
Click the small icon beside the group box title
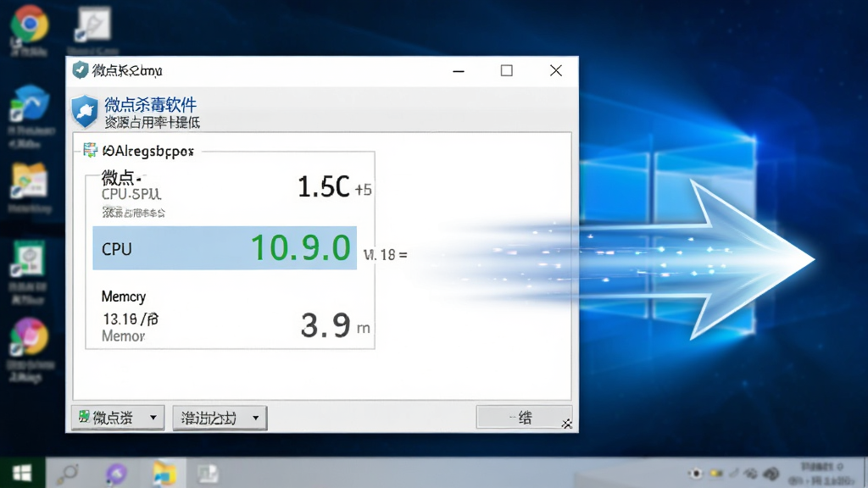tap(90, 150)
